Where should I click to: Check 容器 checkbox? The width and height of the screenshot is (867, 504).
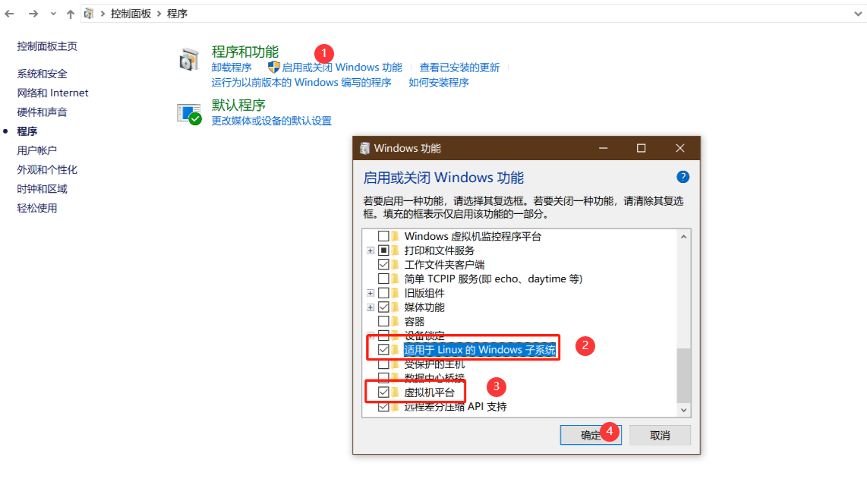click(383, 321)
